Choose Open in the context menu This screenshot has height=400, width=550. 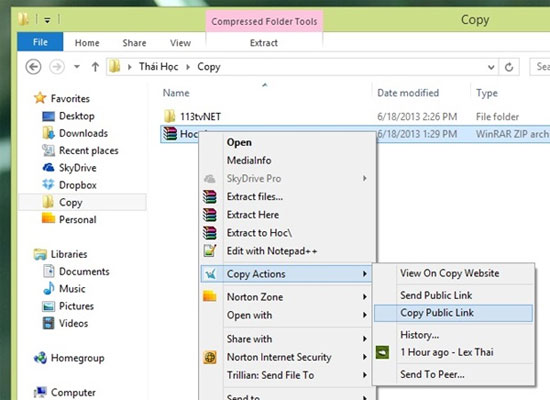click(239, 142)
